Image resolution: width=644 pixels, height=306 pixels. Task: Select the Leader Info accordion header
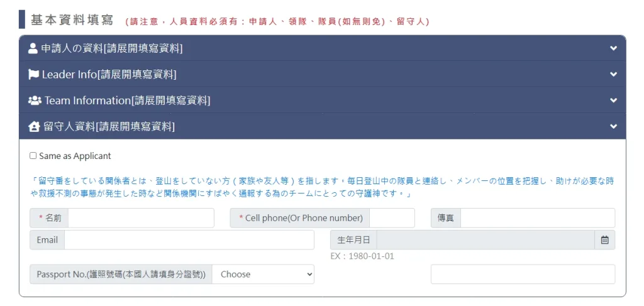[323, 74]
